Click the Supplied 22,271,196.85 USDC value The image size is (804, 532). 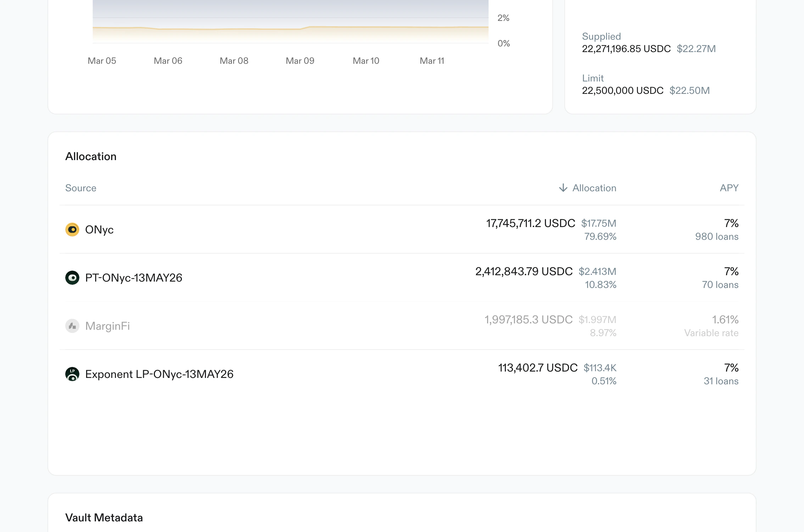pos(626,49)
